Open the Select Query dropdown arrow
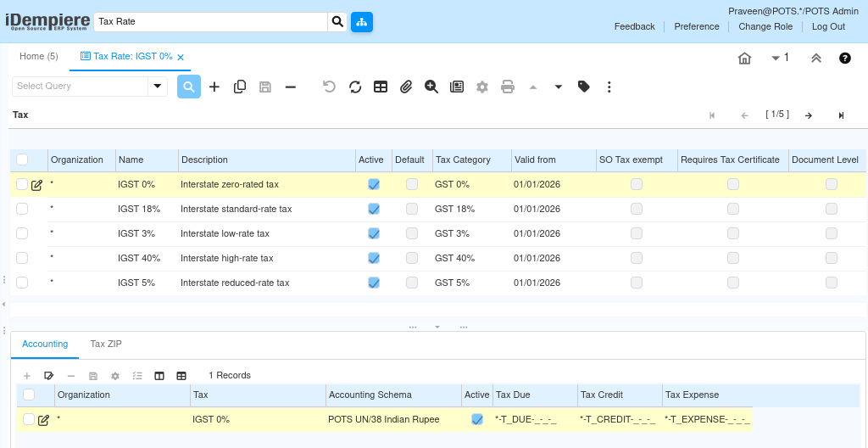This screenshot has height=448, width=868. coord(158,86)
